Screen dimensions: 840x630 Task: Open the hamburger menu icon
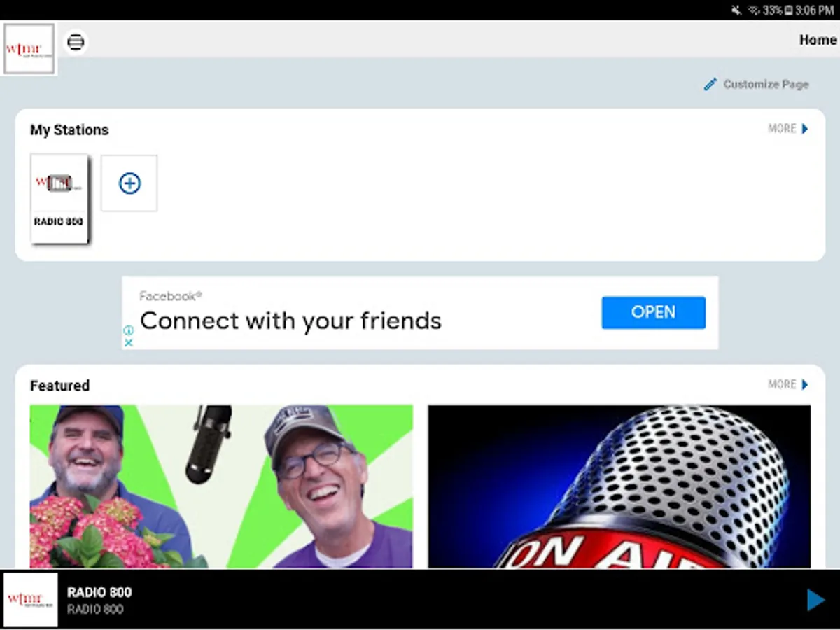[x=76, y=42]
